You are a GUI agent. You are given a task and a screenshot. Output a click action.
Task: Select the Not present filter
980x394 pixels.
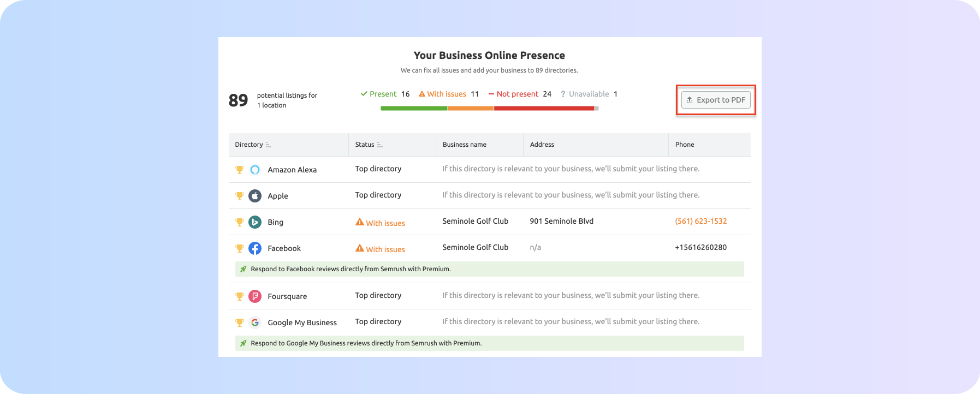pos(517,94)
